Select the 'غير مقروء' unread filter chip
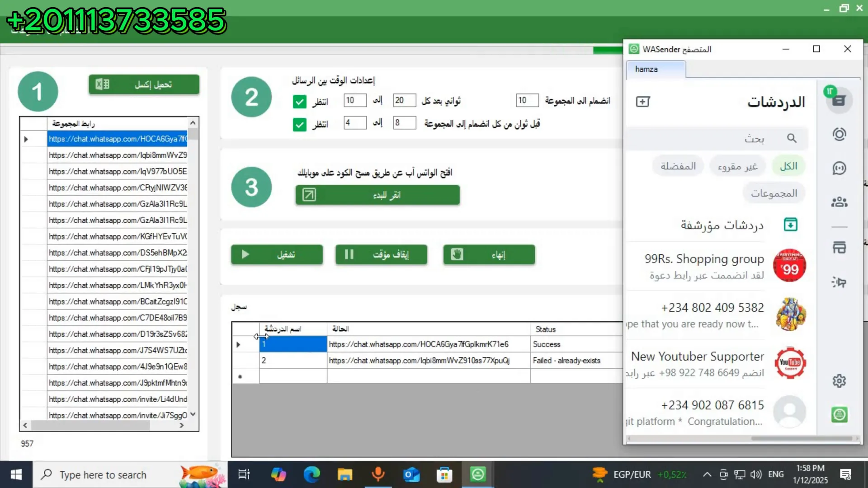The width and height of the screenshot is (868, 488). click(x=737, y=166)
